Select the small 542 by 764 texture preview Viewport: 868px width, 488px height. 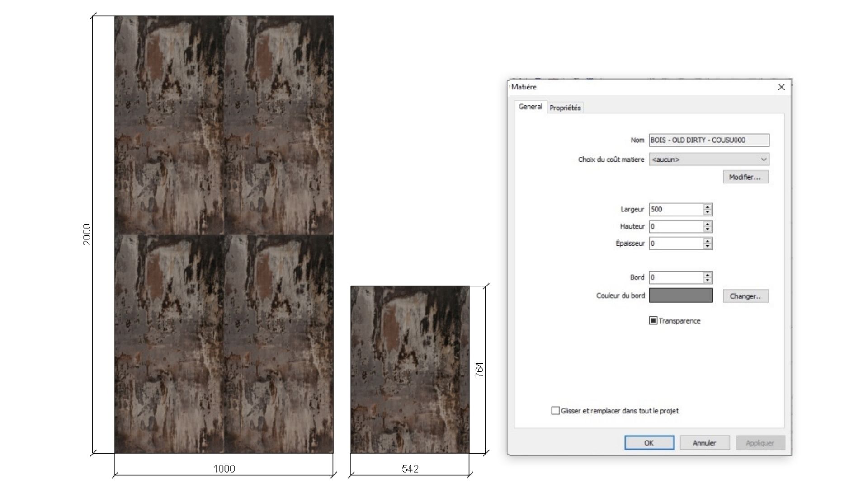point(410,369)
